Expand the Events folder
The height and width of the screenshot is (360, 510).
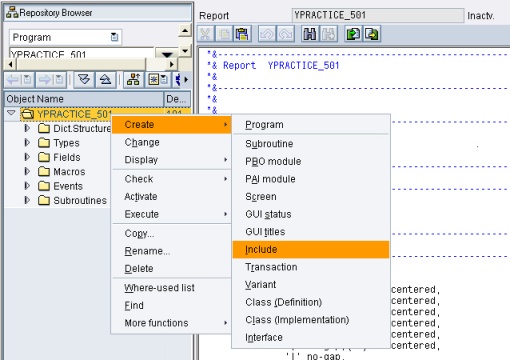coord(27,186)
